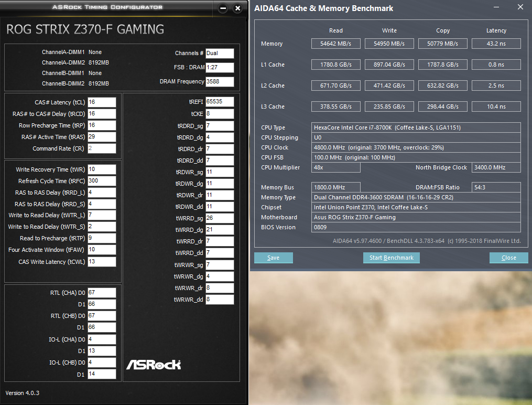Image resolution: width=532 pixels, height=405 pixels.
Task: Click the ASRock logo
Action: click(x=154, y=365)
